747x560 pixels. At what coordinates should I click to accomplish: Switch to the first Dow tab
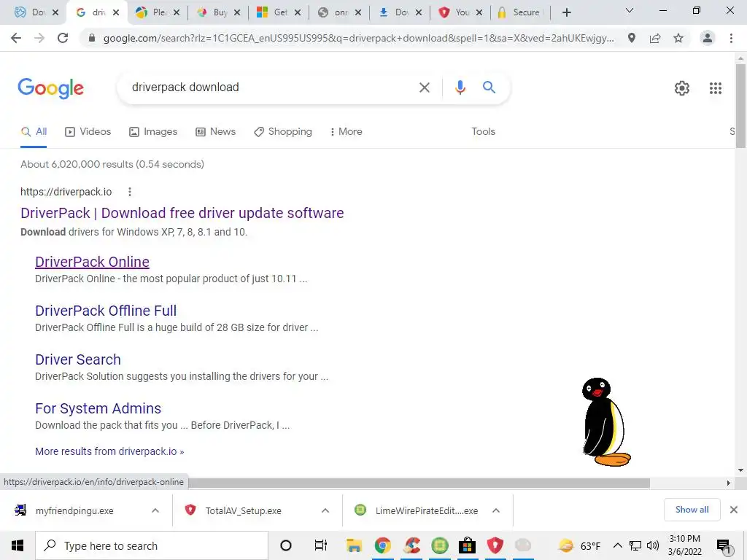(x=31, y=12)
